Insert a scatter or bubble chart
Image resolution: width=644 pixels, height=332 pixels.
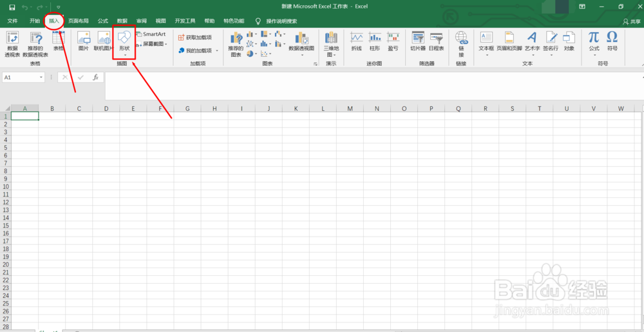click(x=266, y=54)
